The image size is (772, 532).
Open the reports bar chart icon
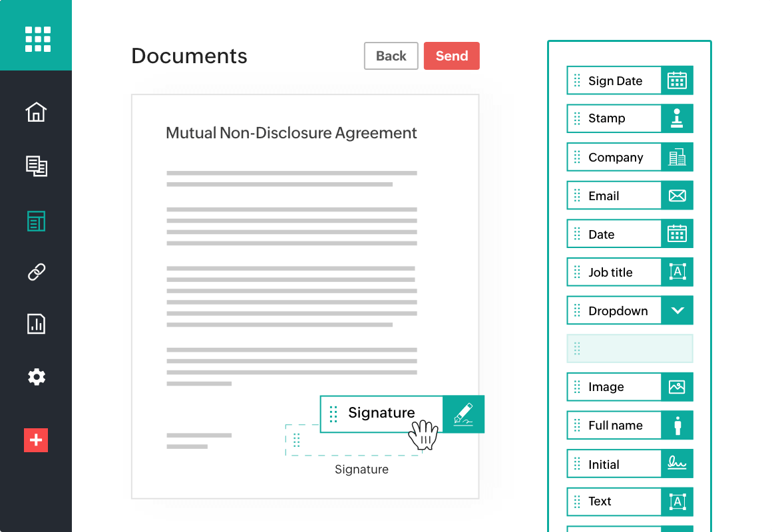pos(36,324)
